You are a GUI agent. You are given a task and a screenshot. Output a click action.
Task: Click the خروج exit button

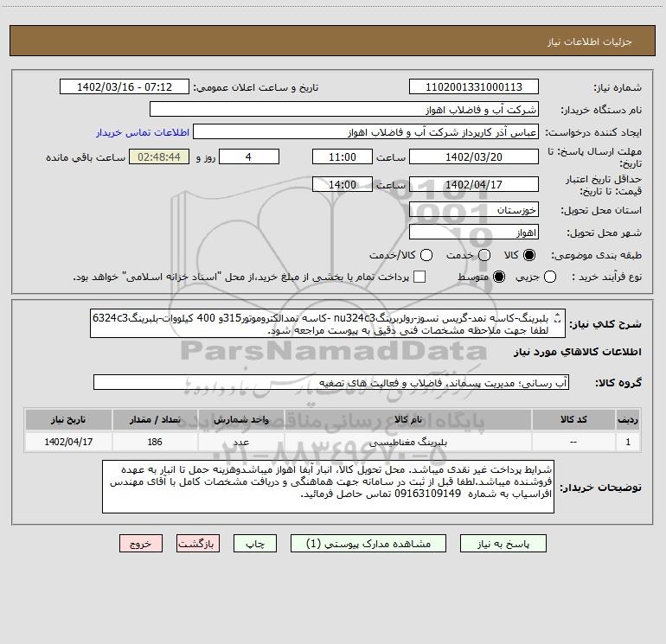[x=141, y=544]
